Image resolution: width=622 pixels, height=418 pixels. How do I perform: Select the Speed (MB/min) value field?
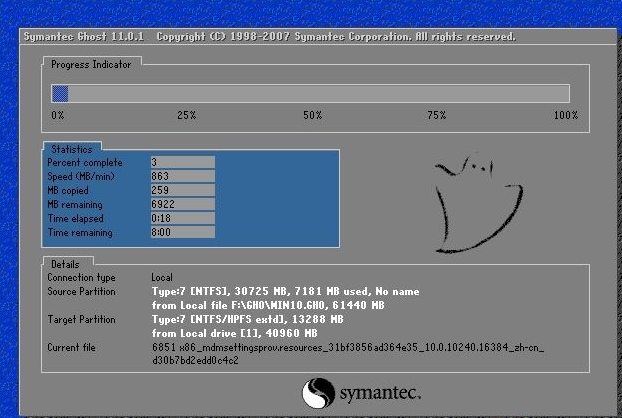181,176
